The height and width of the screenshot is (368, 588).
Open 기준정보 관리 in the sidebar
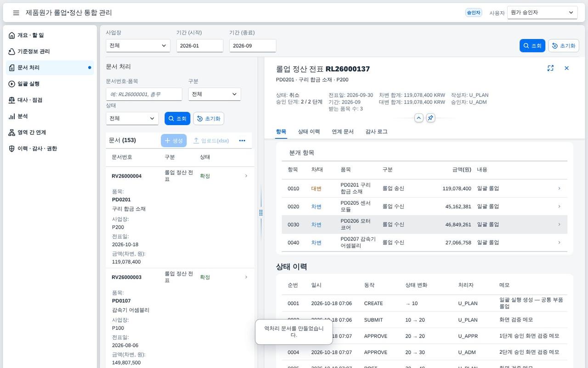pyautogui.click(x=50, y=52)
